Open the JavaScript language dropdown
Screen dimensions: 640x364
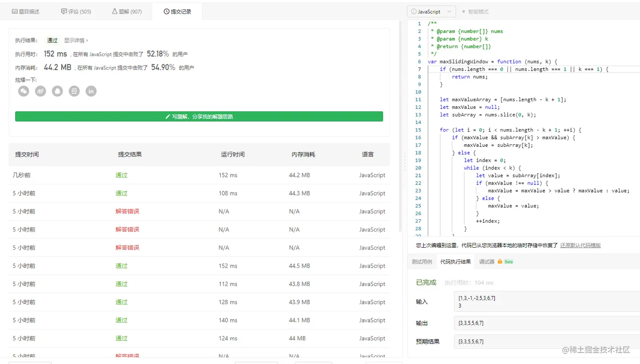431,11
